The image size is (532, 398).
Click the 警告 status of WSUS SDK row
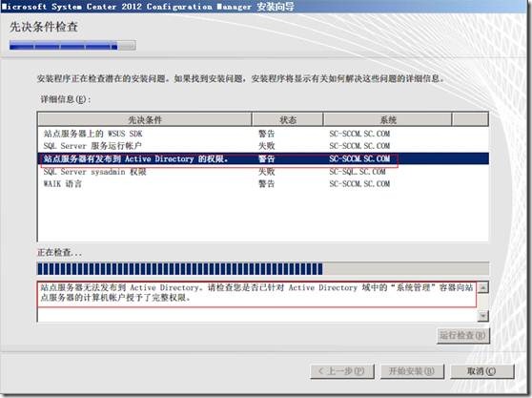(x=267, y=134)
